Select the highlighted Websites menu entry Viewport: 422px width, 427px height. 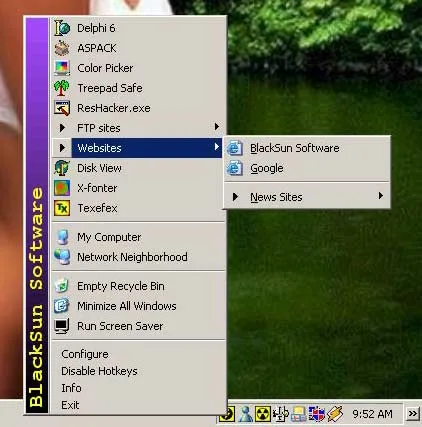tap(147, 148)
